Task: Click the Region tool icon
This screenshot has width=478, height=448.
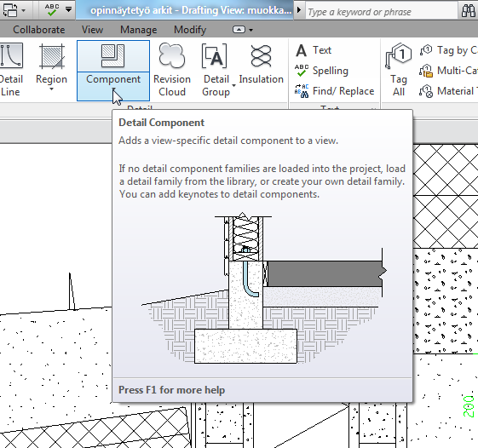Action: (x=51, y=55)
